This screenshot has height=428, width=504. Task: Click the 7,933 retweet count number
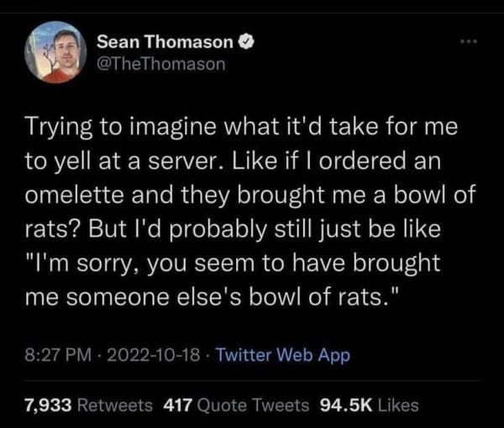click(x=48, y=405)
